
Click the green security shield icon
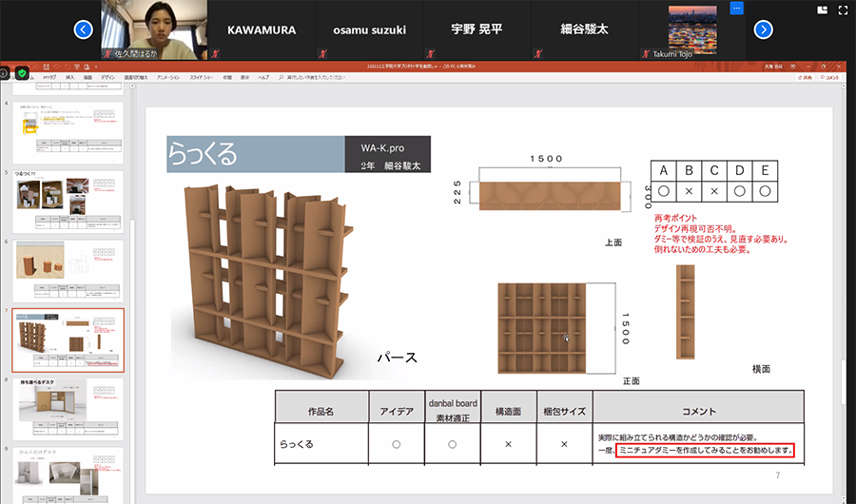[21, 72]
